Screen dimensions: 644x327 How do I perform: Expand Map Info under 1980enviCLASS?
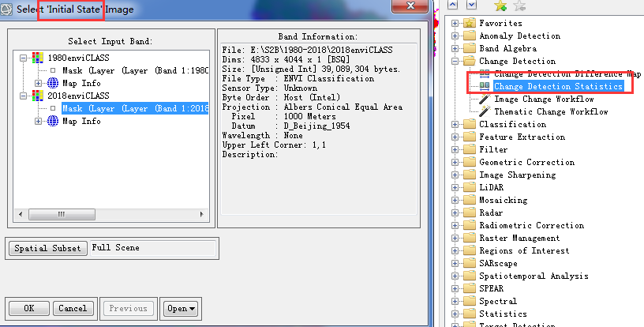pos(38,84)
